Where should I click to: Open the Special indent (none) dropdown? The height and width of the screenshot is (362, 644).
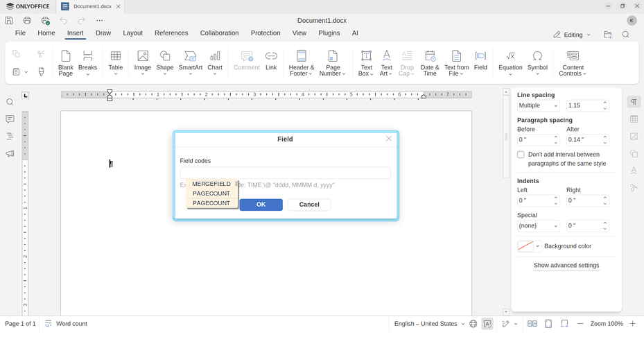(538, 226)
